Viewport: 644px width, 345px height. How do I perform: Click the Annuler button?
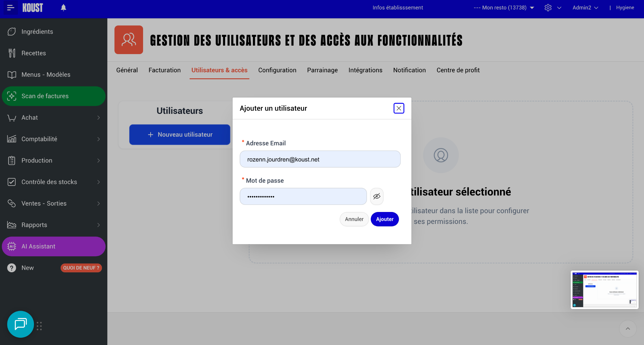pyautogui.click(x=354, y=219)
